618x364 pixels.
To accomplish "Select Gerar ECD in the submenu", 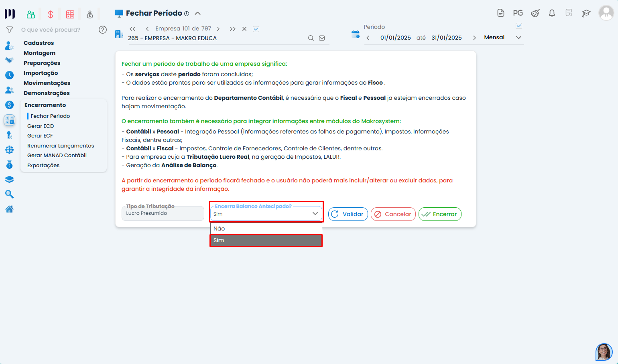I will (41, 126).
